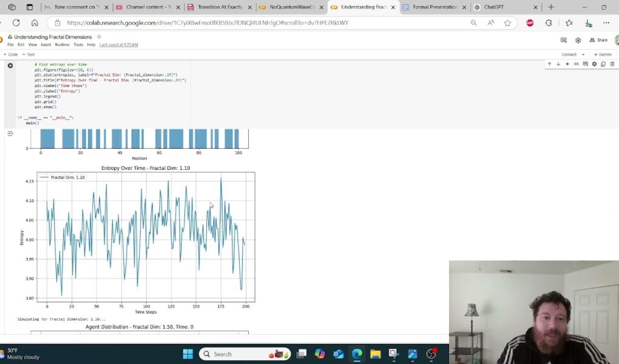
Task: Open the Last saved at 9:25 AM link
Action: tap(119, 45)
